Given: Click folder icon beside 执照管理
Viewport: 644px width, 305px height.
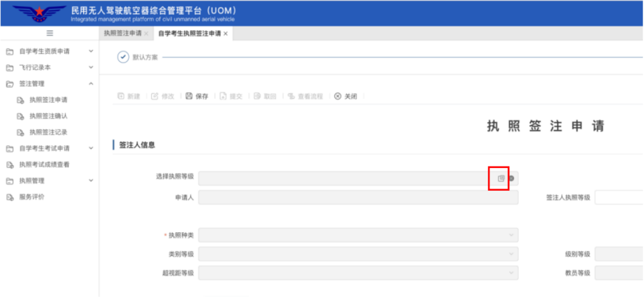Looking at the screenshot, I should (10, 181).
